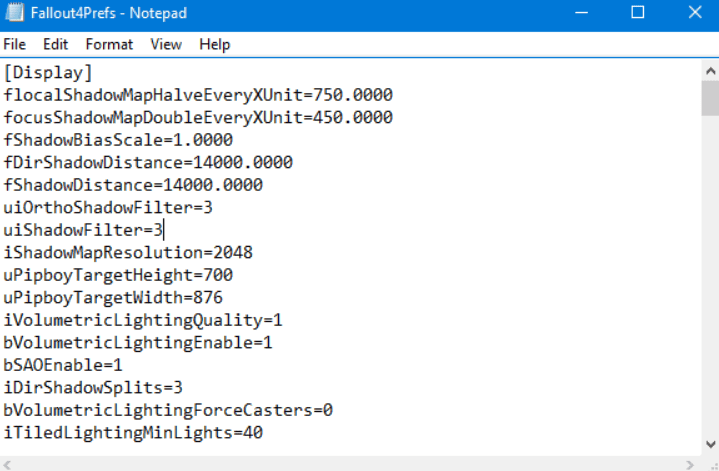Click the fDirShadowDistance=14000.0000 line
This screenshot has width=719, height=471.
coord(148,162)
